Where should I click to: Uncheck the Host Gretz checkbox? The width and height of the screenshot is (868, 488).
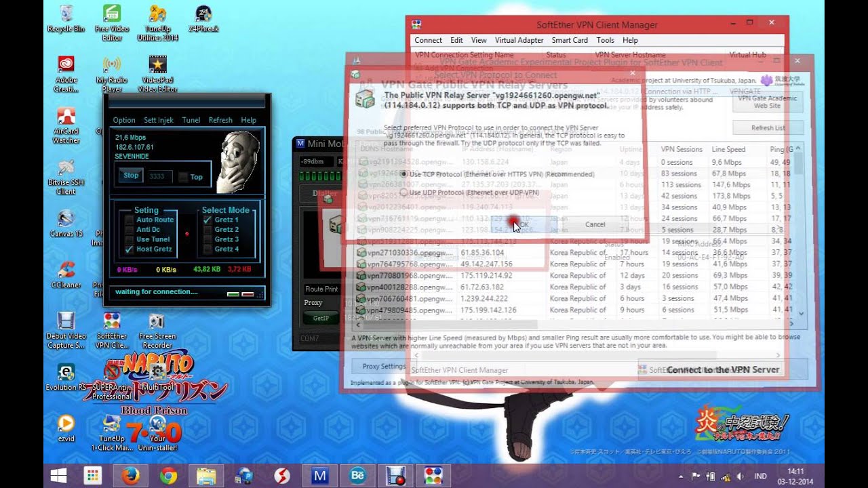130,249
